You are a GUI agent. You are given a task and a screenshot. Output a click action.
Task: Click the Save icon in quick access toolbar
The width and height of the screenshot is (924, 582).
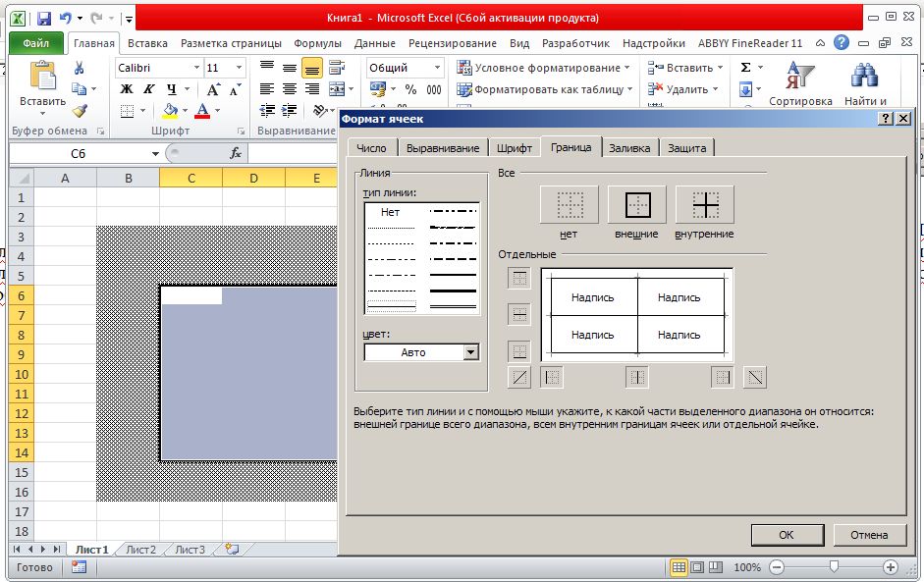(44, 19)
